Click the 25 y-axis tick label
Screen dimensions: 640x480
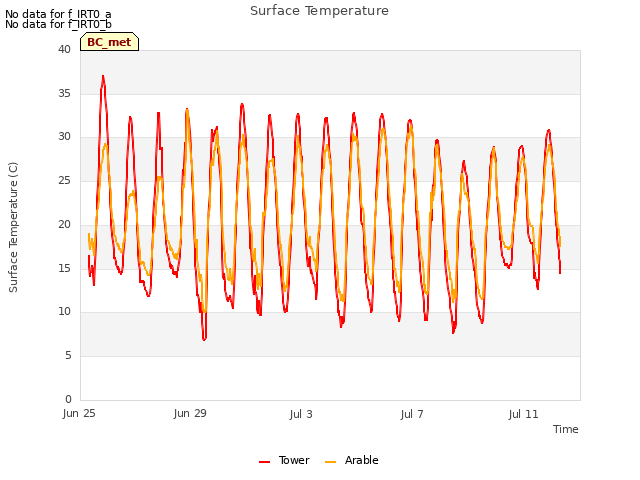pyautogui.click(x=64, y=180)
